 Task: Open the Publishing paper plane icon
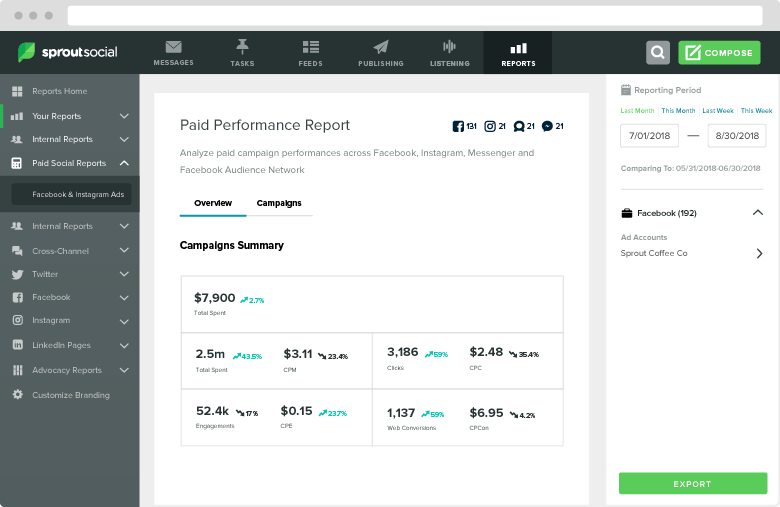click(x=380, y=48)
